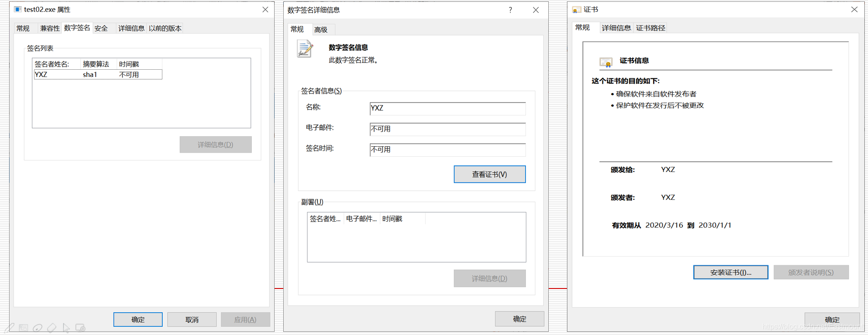Switch to 详细信息 tab in test02.exe 属性
The height and width of the screenshot is (335, 868).
[131, 28]
